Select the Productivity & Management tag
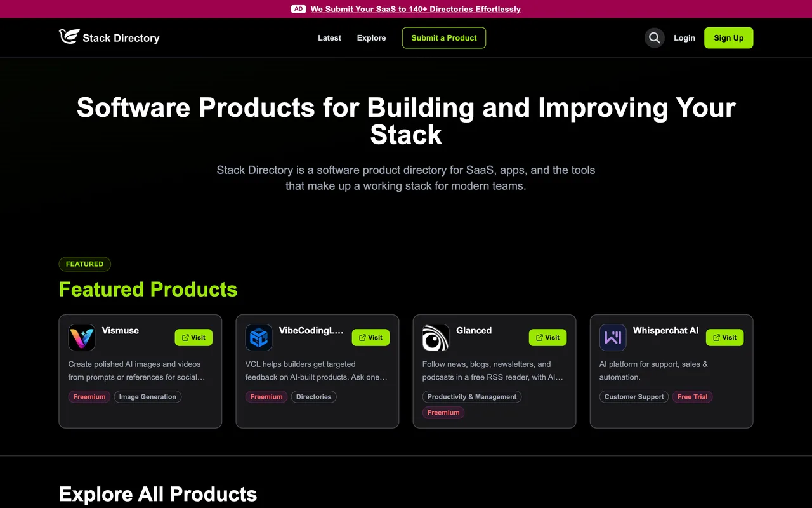This screenshot has width=812, height=508. 472,397
